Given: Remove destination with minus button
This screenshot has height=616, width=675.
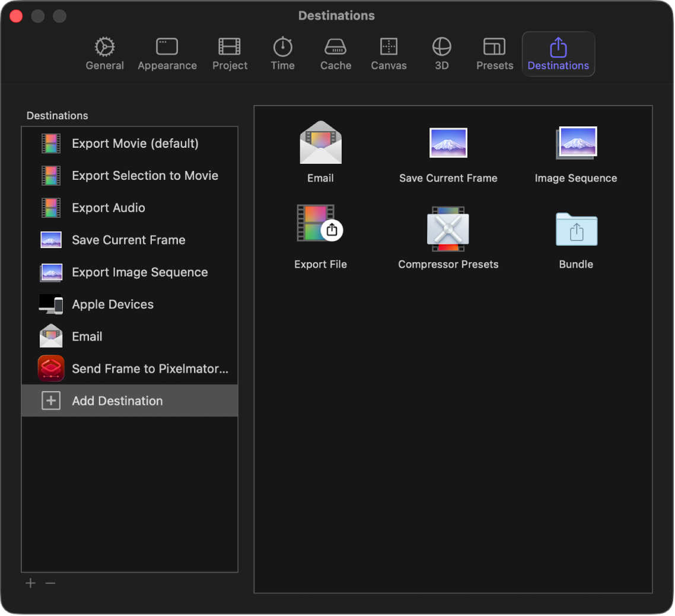Looking at the screenshot, I should point(50,583).
